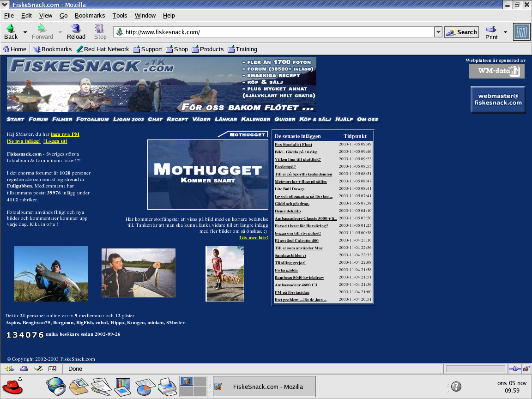Open the Bookmarks menu in menu bar

pos(90,15)
